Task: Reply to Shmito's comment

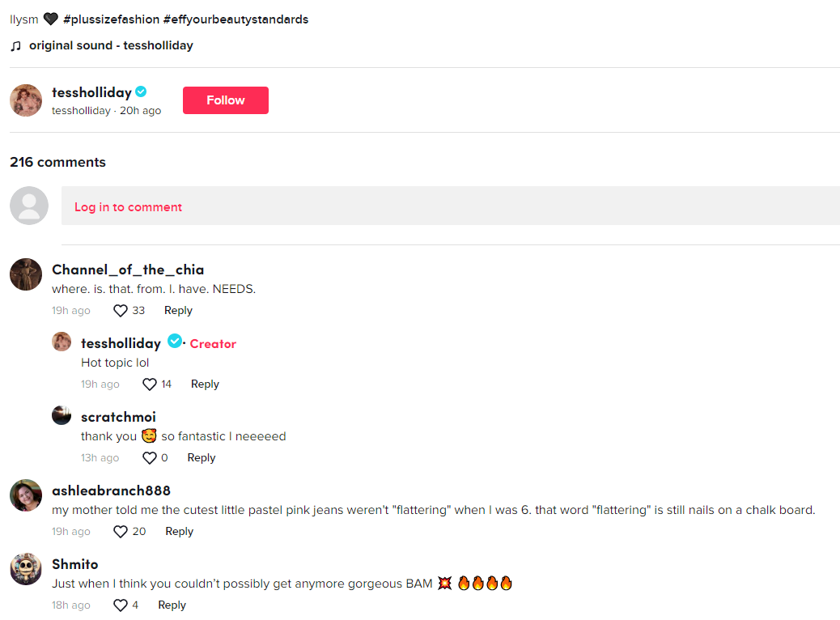Action: coord(172,605)
